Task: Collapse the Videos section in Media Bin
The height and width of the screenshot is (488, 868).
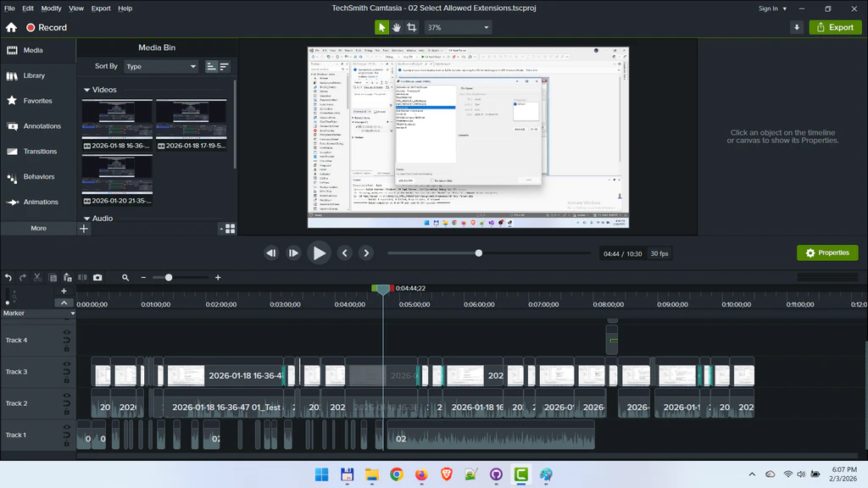Action: tap(88, 89)
